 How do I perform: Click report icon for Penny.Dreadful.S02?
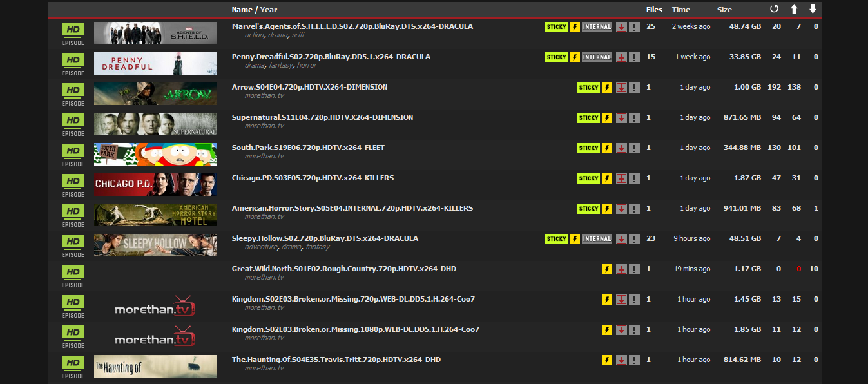(x=635, y=57)
